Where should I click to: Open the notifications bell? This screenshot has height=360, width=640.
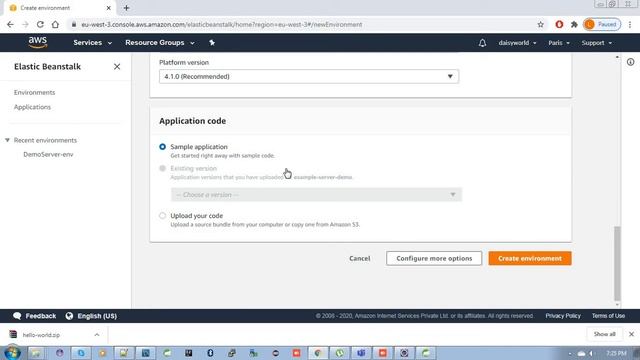coord(482,43)
